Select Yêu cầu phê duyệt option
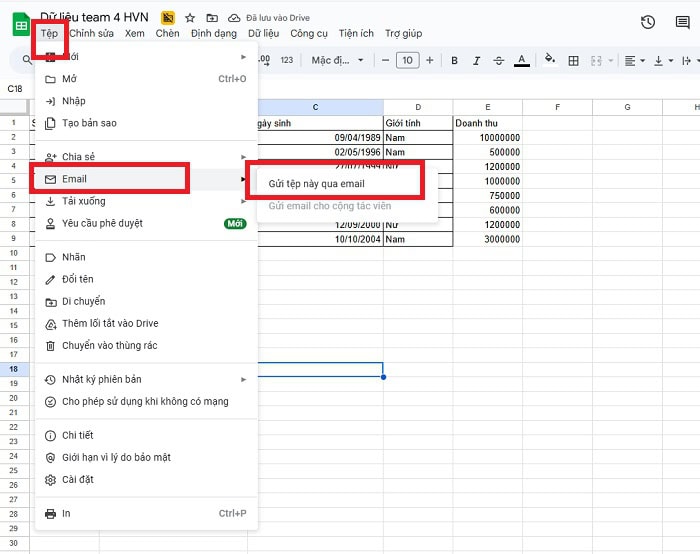This screenshot has height=554, width=700. pyautogui.click(x=102, y=223)
